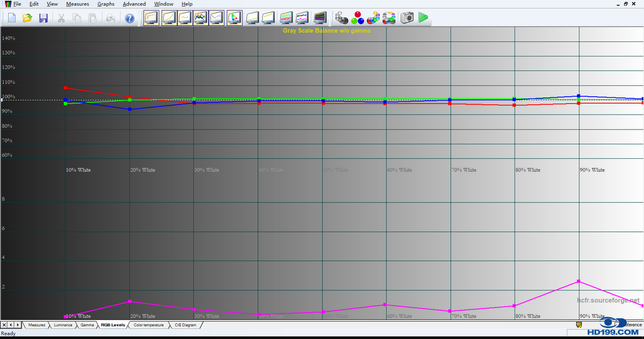Click the 10% White label in upper graph

(78, 170)
